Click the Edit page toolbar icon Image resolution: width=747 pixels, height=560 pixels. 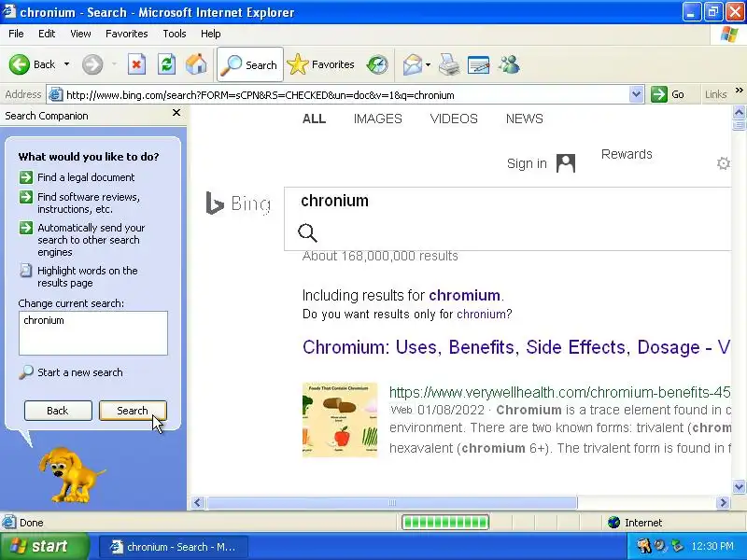pos(478,64)
